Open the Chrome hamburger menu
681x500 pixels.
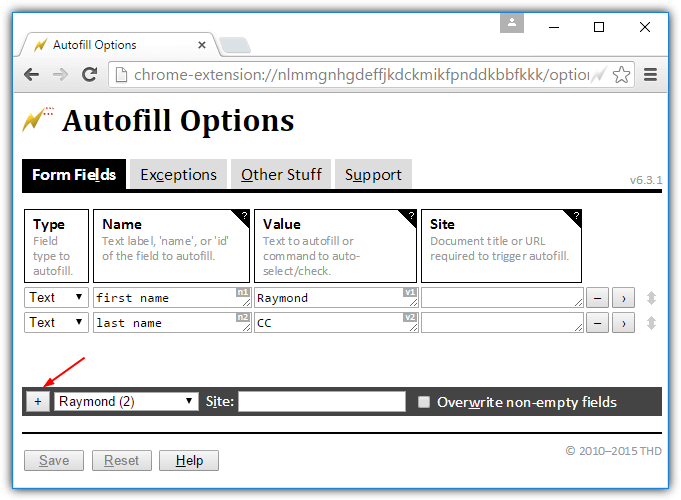[x=651, y=75]
